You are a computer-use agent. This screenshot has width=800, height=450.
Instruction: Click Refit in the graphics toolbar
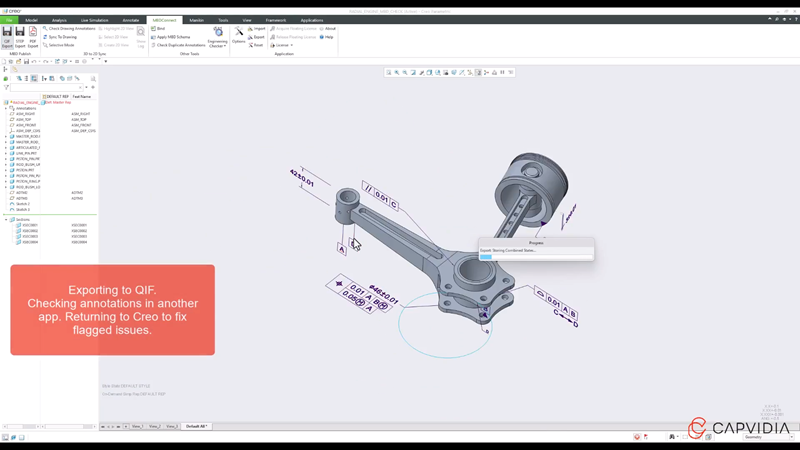(x=389, y=72)
